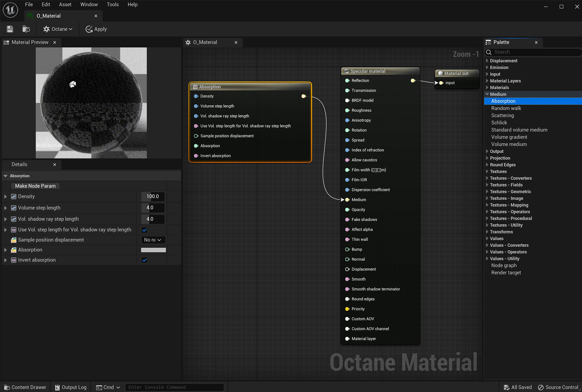Toggle Use Vol. step length checkbox in Details
The image size is (582, 392).
pos(145,230)
